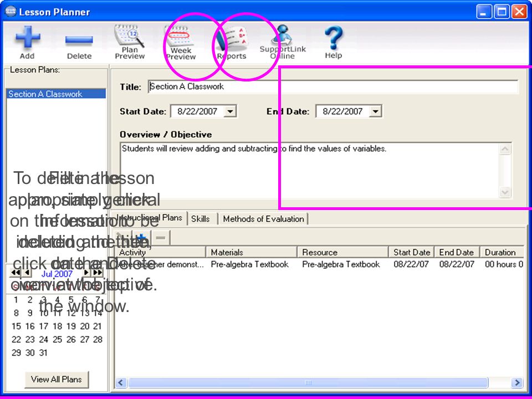Click the Start Date column header in the table

(412, 253)
